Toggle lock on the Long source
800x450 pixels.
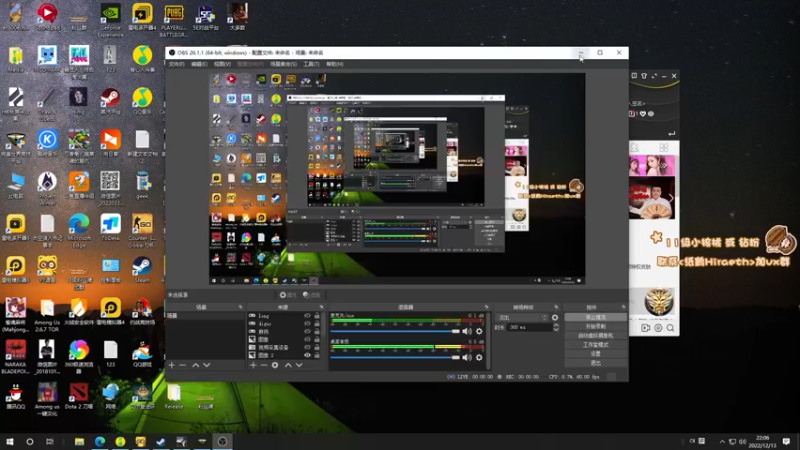pos(317,316)
